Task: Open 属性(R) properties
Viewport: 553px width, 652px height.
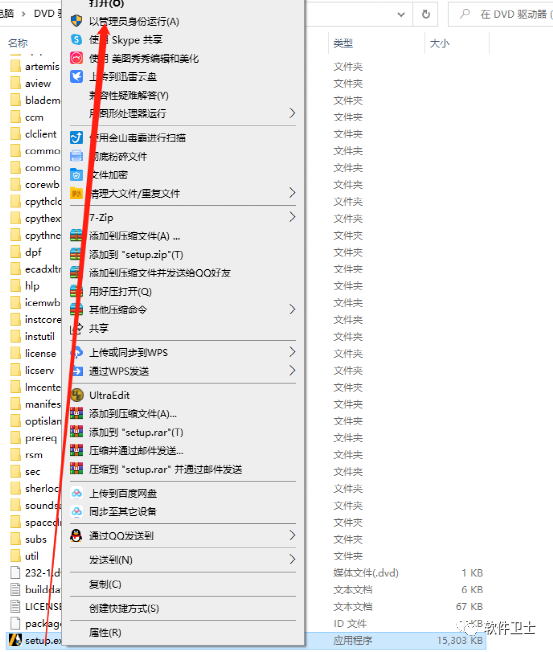Action: click(105, 632)
